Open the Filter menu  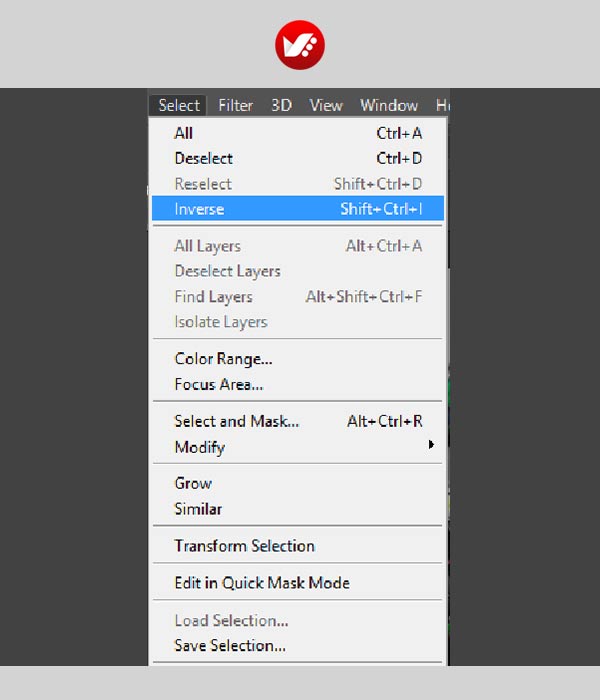[x=235, y=105]
